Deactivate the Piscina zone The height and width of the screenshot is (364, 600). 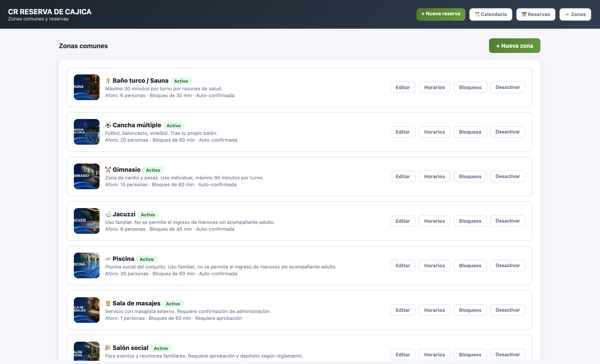(x=508, y=265)
